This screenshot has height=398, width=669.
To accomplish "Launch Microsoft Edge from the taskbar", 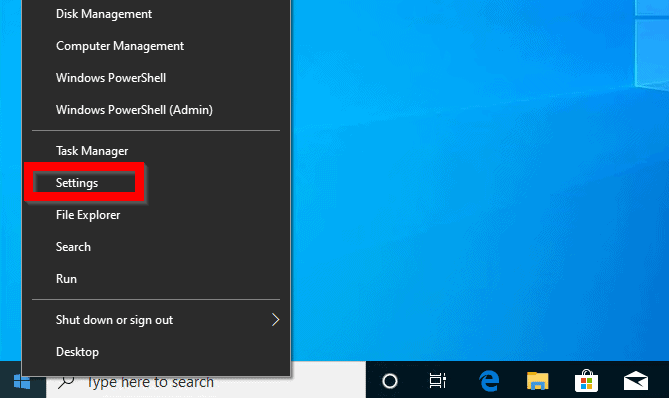I will [x=489, y=381].
